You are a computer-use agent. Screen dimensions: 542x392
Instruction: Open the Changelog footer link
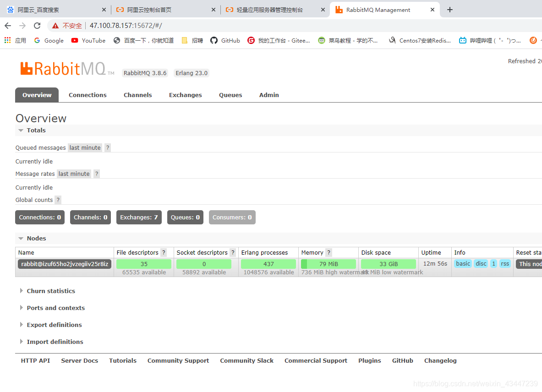(x=440, y=360)
